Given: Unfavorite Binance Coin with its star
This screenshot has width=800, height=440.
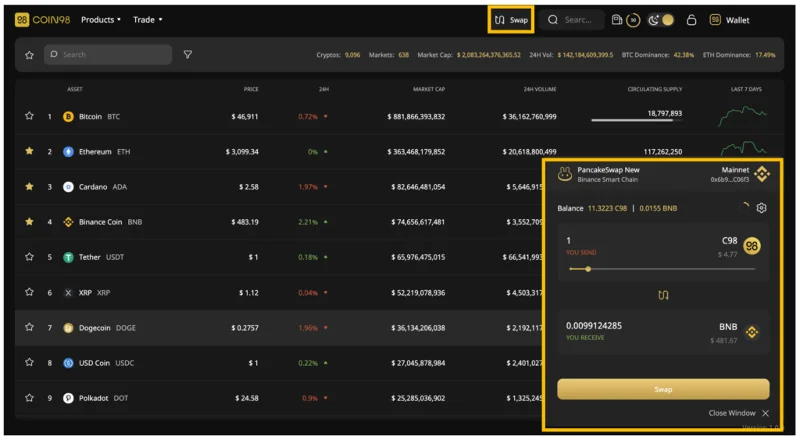Looking at the screenshot, I should pos(30,222).
